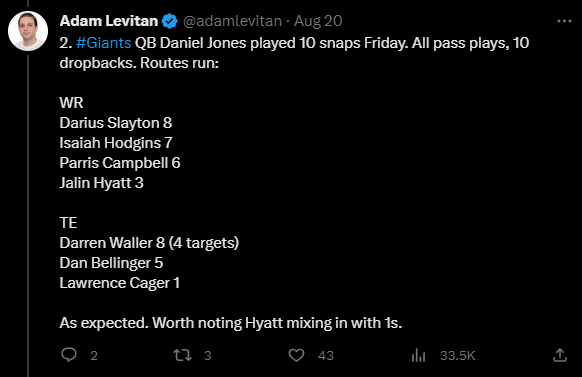Retweet using the repost arrows icon
This screenshot has height=377, width=582.
coord(183,355)
